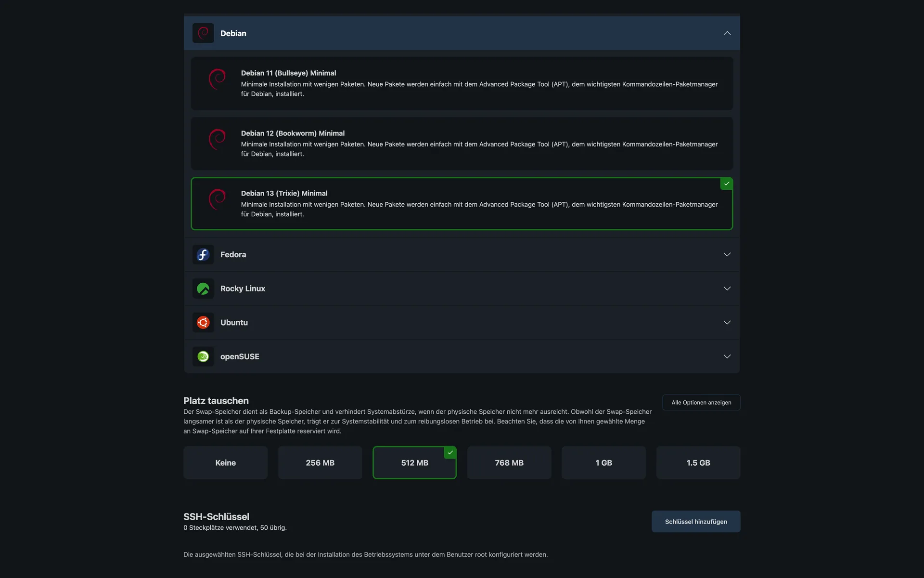924x578 pixels.
Task: Click the Ubuntu logo icon
Action: tap(203, 322)
